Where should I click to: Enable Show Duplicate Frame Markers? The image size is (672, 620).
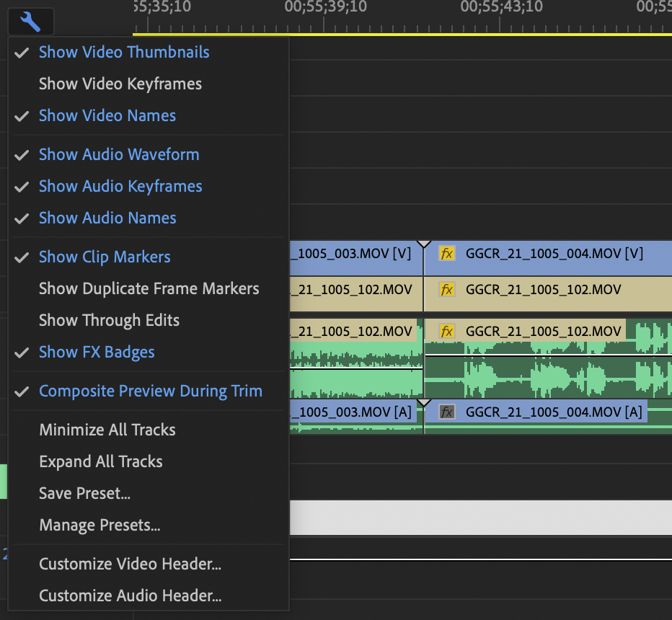pos(149,288)
